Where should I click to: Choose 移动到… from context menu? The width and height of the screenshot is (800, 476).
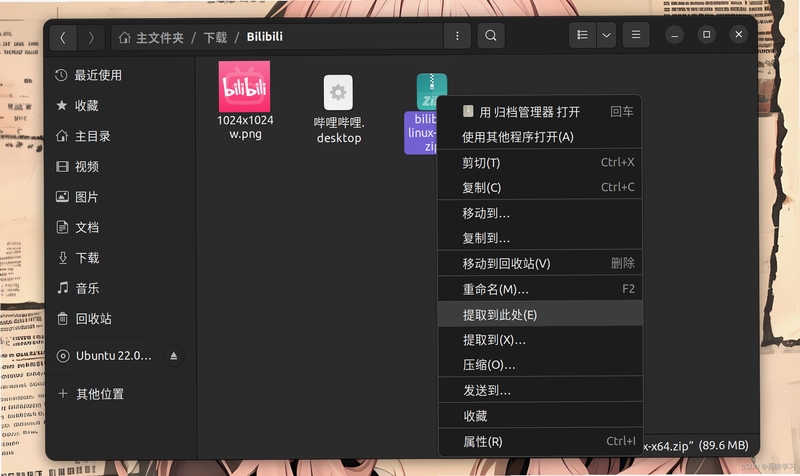540,213
